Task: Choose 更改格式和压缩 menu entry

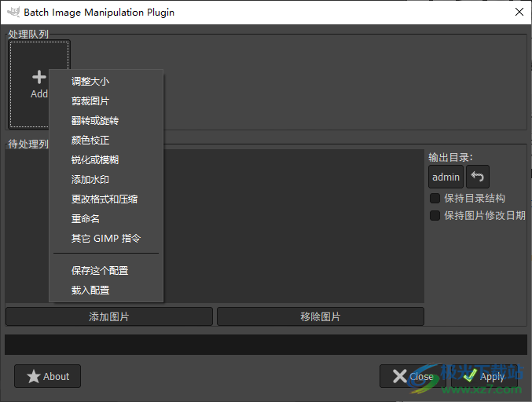Action: click(106, 199)
